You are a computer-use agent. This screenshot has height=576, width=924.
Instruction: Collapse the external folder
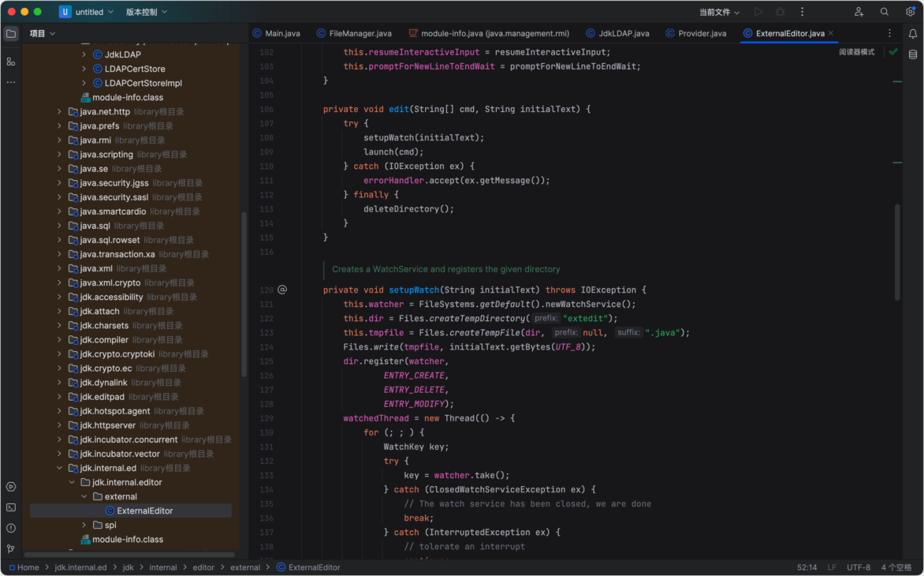[x=84, y=496]
